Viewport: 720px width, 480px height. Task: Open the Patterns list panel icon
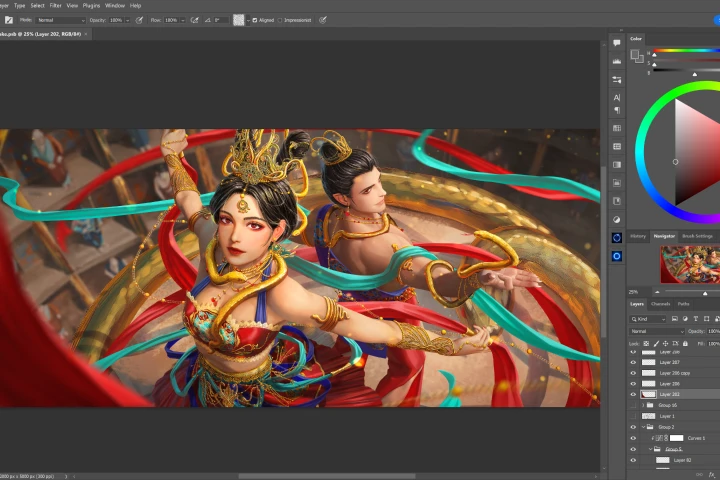pyautogui.click(x=617, y=147)
